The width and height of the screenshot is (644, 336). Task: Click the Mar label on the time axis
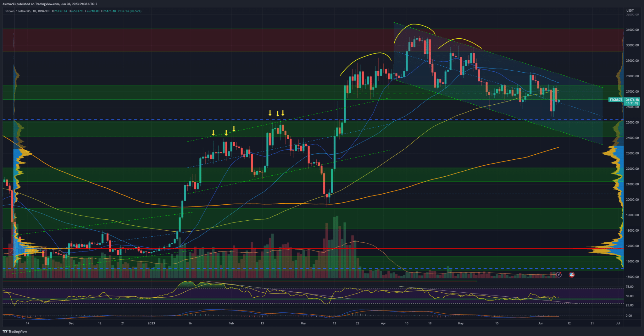pyautogui.click(x=303, y=323)
